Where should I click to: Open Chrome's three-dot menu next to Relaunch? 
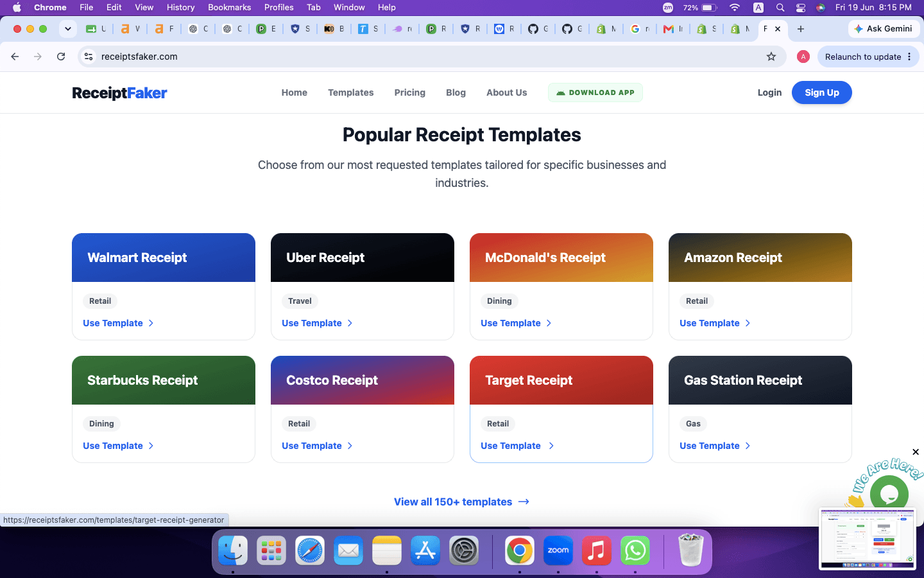tap(909, 57)
